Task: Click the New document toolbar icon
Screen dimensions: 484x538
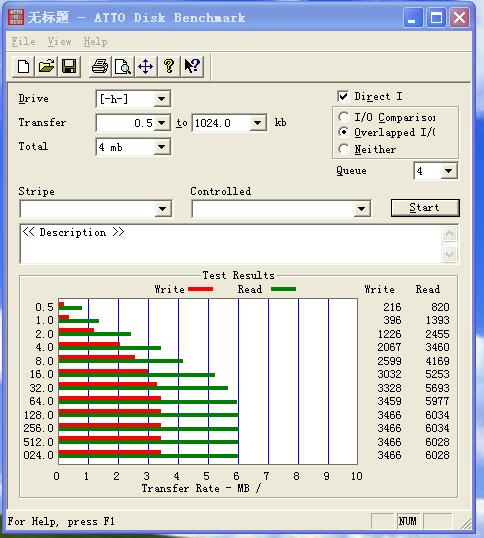Action: (23, 66)
